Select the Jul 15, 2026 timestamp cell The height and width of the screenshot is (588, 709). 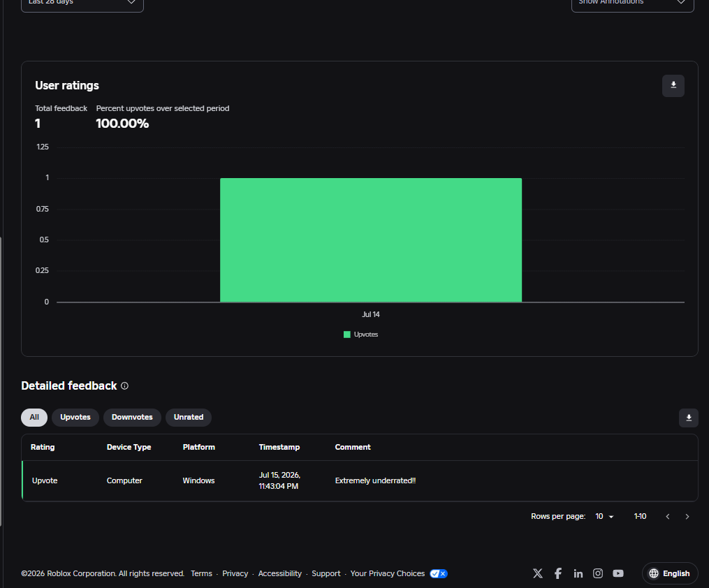(279, 480)
